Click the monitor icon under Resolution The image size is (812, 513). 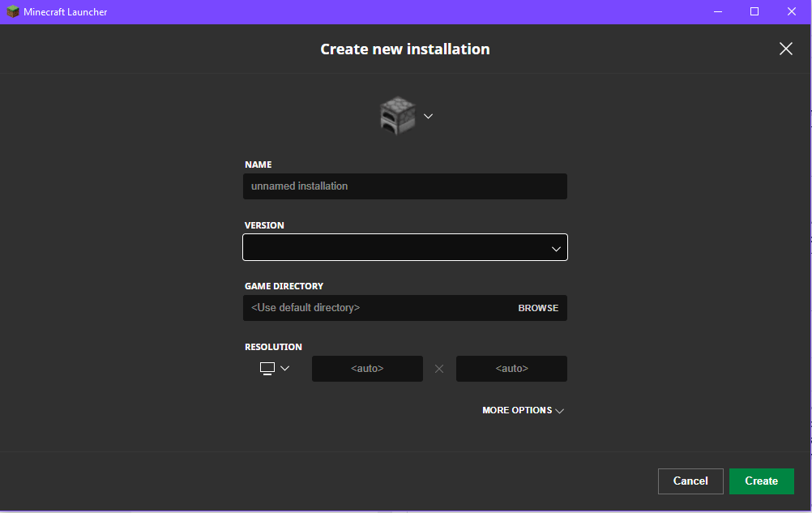[267, 369]
